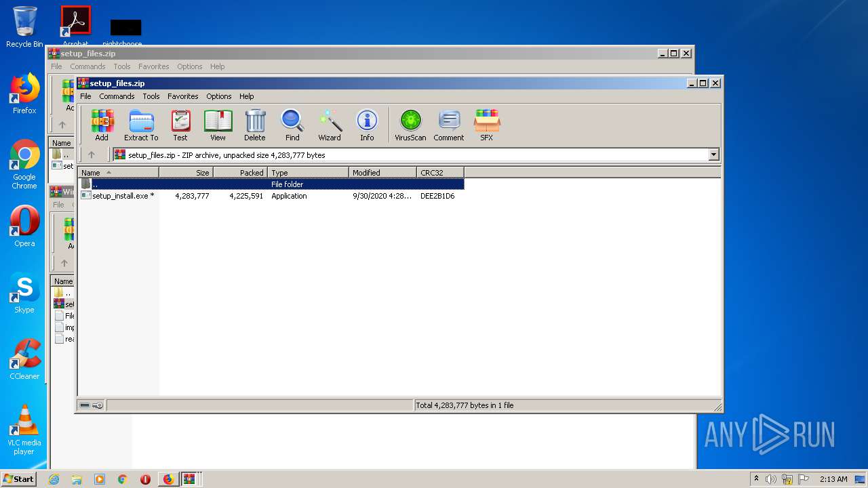The width and height of the screenshot is (868, 488).
Task: Click the Info toolbar icon
Action: [x=367, y=125]
